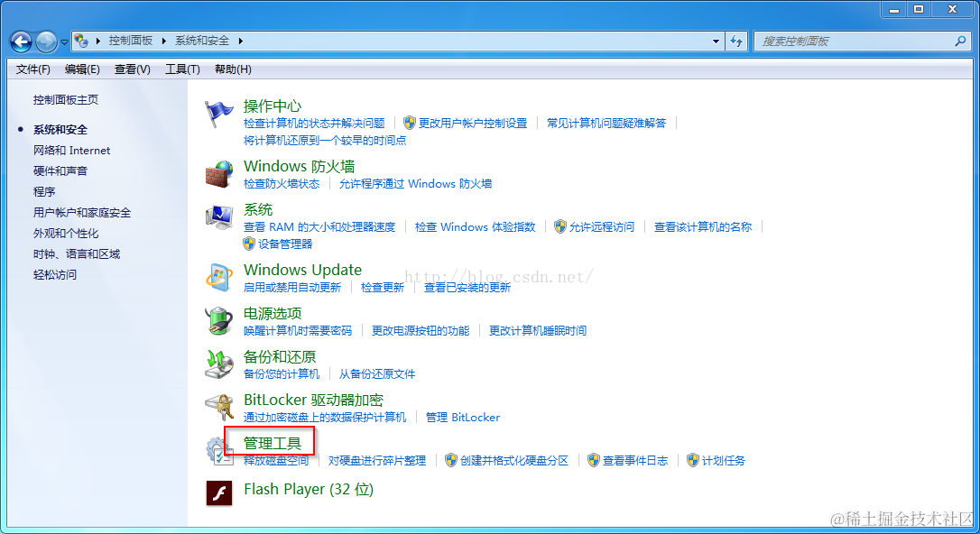
Task: Open the 编辑(E) menu
Action: pyautogui.click(x=82, y=69)
